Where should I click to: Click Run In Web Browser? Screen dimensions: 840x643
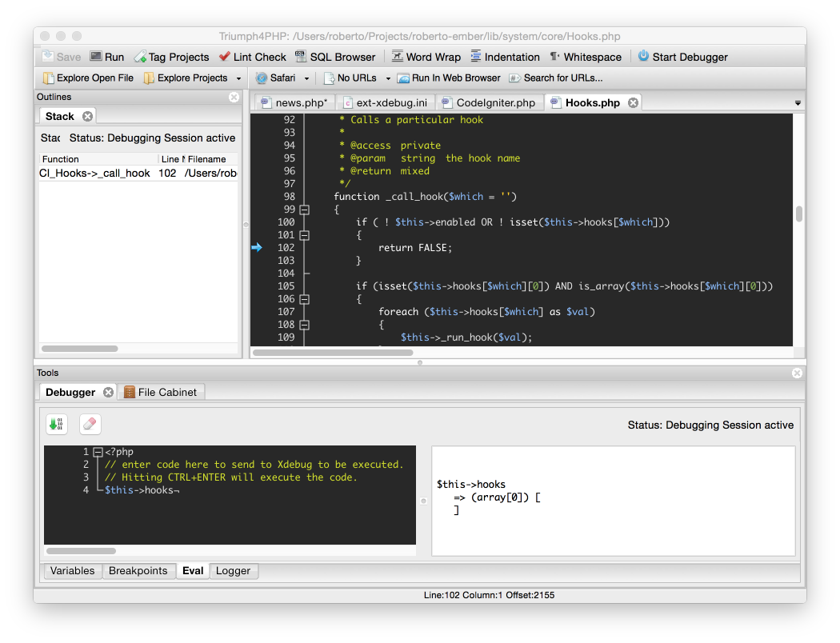pyautogui.click(x=449, y=78)
